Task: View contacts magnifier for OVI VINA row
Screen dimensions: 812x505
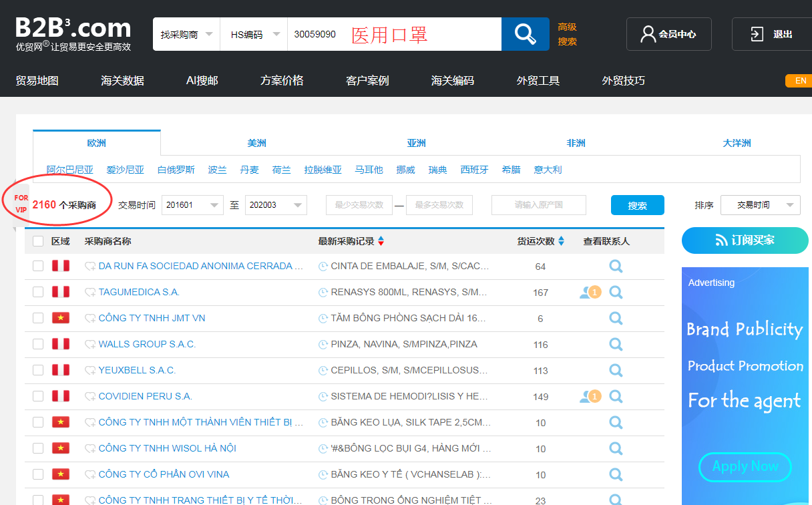Action: [x=616, y=474]
